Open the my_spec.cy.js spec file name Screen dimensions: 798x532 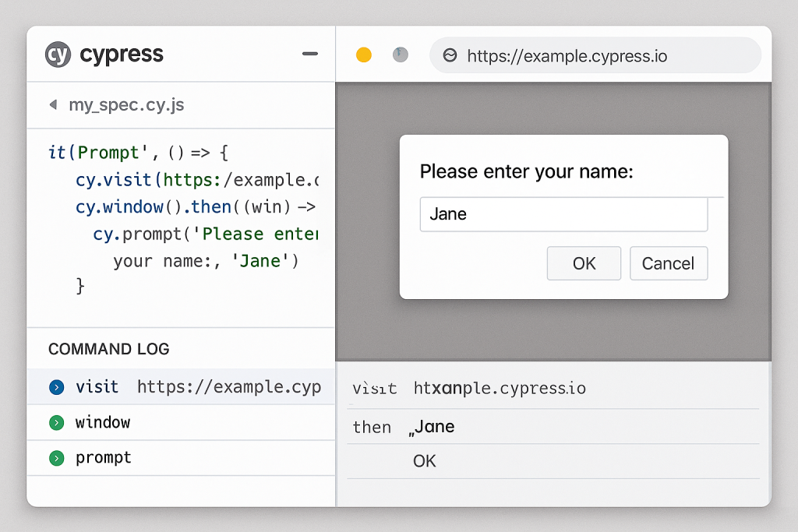[x=127, y=105]
